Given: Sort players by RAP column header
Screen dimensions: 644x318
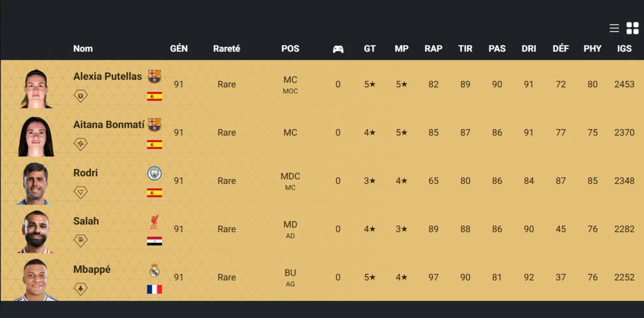Looking at the screenshot, I should click(433, 48).
